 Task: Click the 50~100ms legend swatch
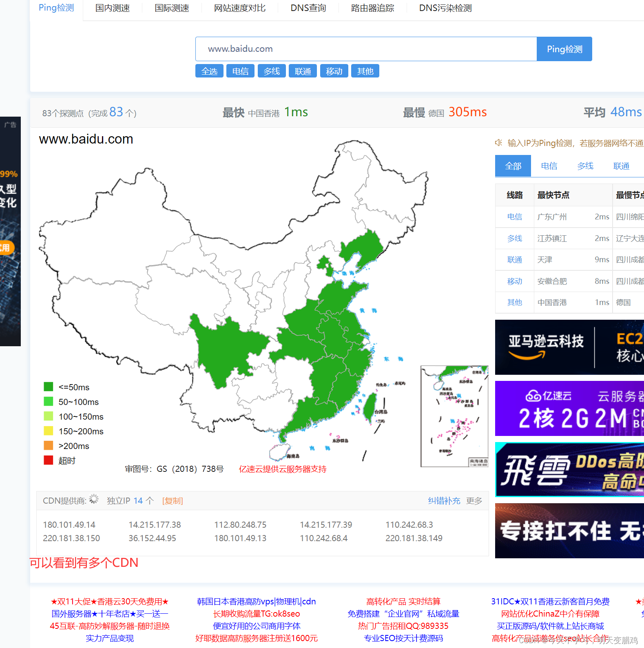coord(49,401)
